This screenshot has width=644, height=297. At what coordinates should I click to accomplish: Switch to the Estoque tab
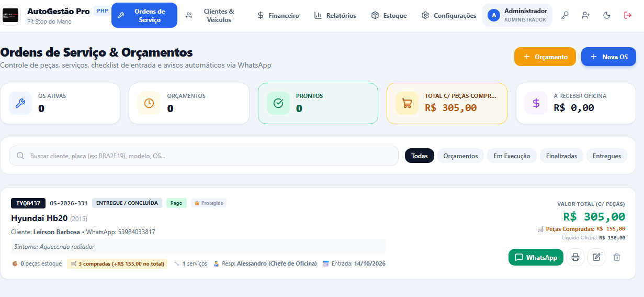(389, 16)
